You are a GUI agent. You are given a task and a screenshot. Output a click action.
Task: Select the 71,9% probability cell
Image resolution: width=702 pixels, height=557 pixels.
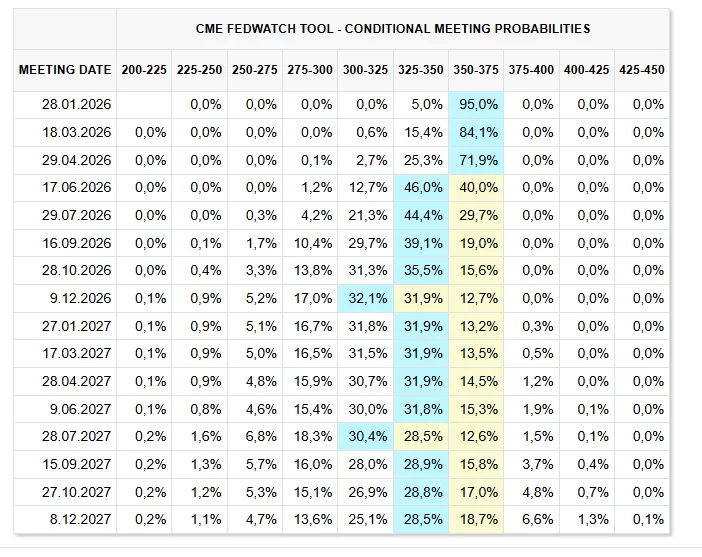478,160
